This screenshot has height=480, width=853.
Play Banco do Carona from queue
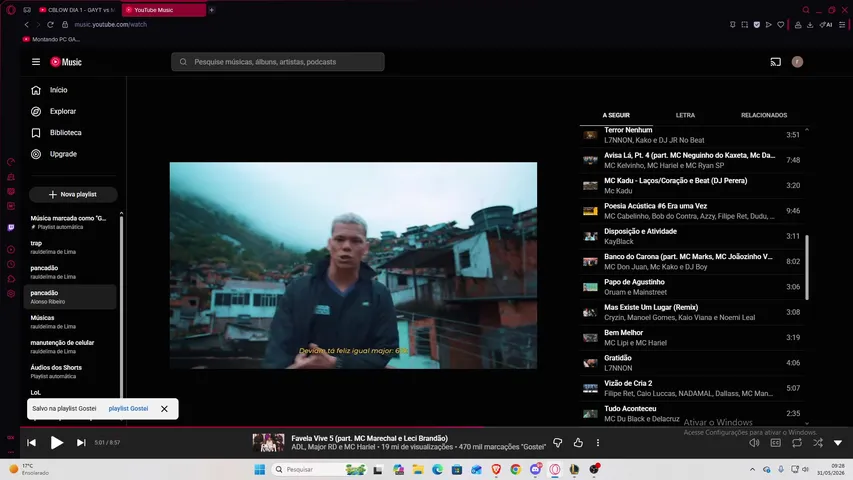click(693, 261)
